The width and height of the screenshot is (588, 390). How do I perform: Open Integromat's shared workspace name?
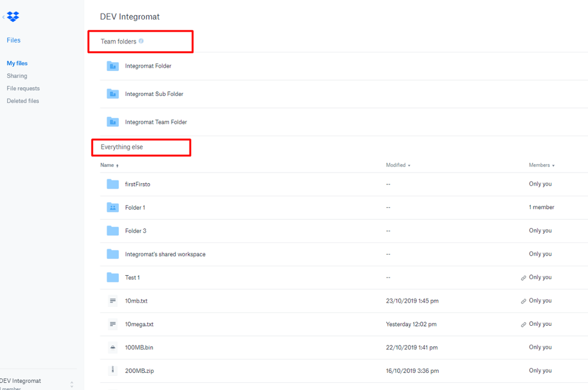(x=165, y=254)
